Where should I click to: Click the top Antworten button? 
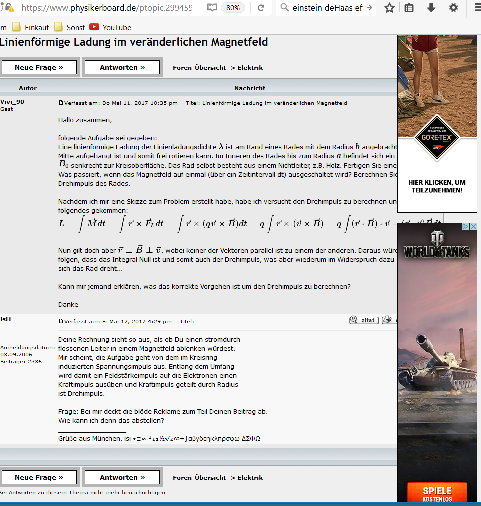[x=122, y=67]
